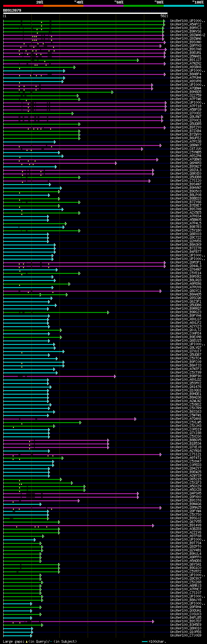Open hit UniRef100_B9EUM1
This screenshot has width=207, height=644.
186,53
